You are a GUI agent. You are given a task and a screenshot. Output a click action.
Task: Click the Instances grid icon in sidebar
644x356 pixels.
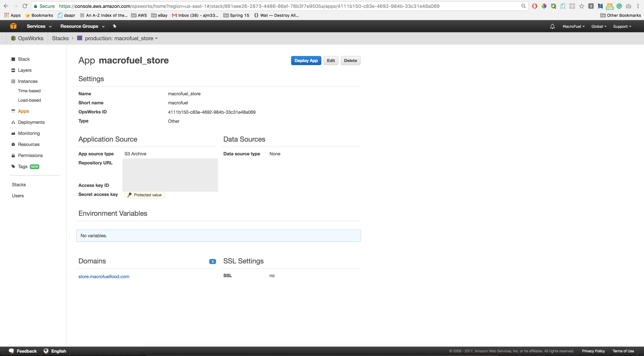pos(13,81)
